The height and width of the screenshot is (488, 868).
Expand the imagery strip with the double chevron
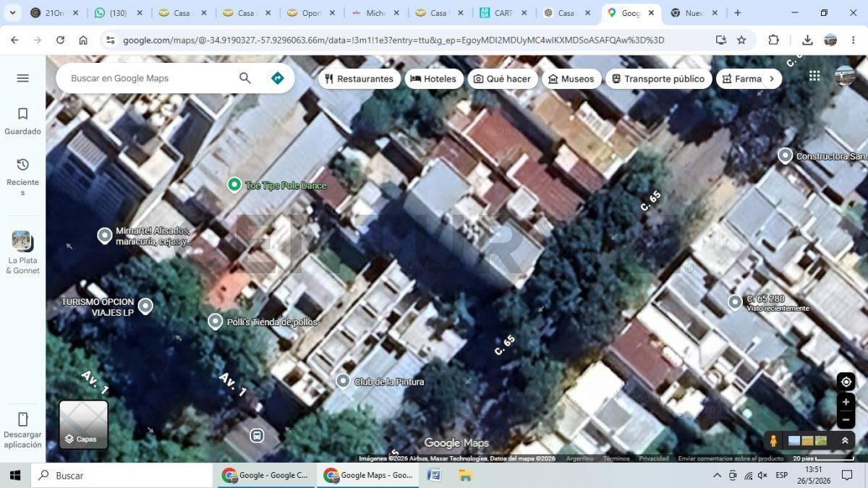[845, 440]
